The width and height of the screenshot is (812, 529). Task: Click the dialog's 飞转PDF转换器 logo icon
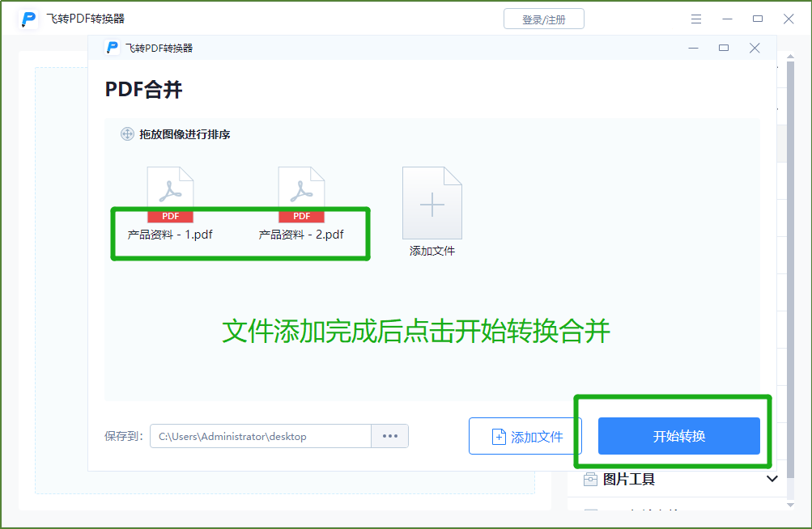click(113, 48)
